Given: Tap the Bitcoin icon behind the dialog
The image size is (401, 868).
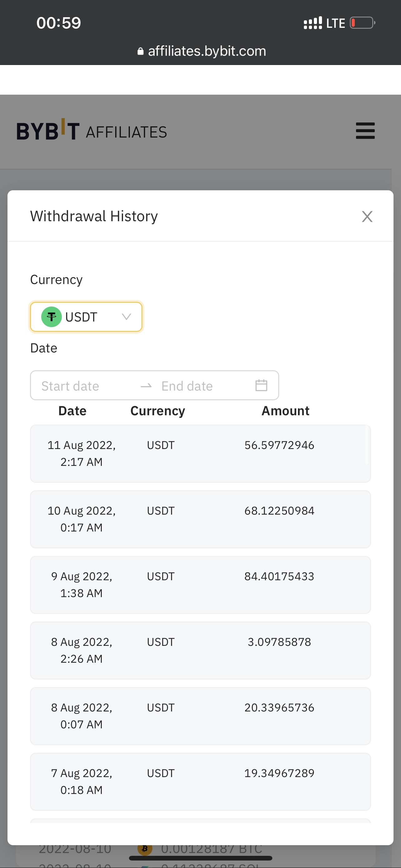Looking at the screenshot, I should [x=145, y=848].
